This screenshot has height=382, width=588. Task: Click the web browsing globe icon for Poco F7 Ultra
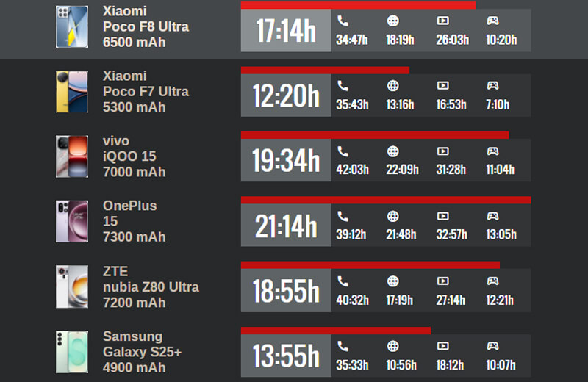point(393,86)
